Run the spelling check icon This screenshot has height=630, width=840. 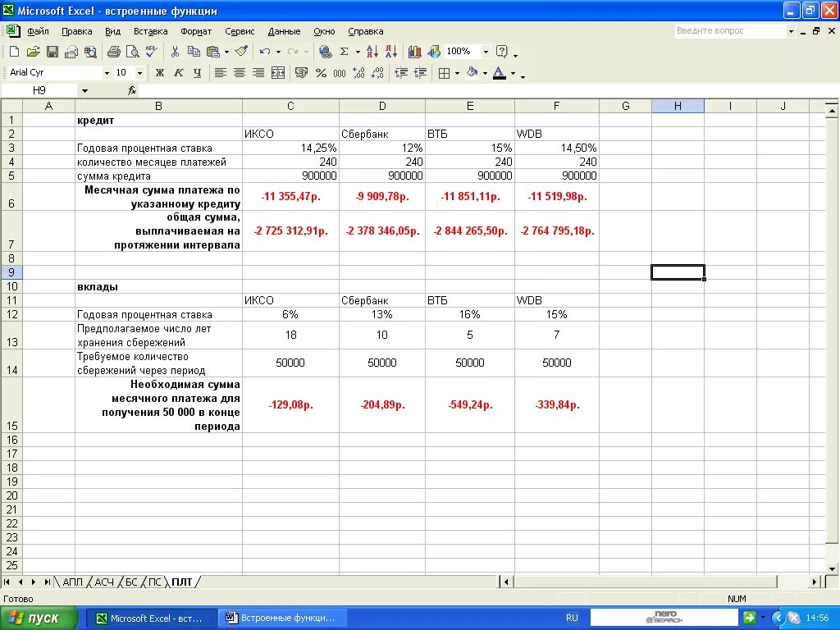151,52
